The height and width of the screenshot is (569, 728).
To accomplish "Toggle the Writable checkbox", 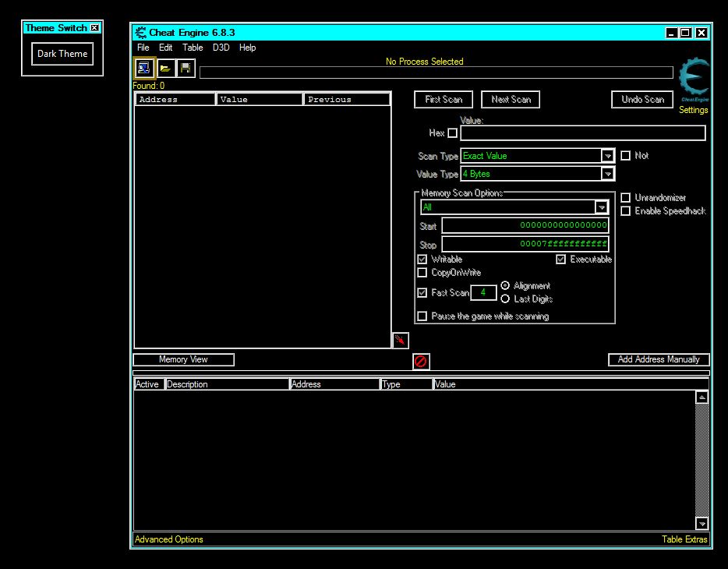I will [422, 259].
